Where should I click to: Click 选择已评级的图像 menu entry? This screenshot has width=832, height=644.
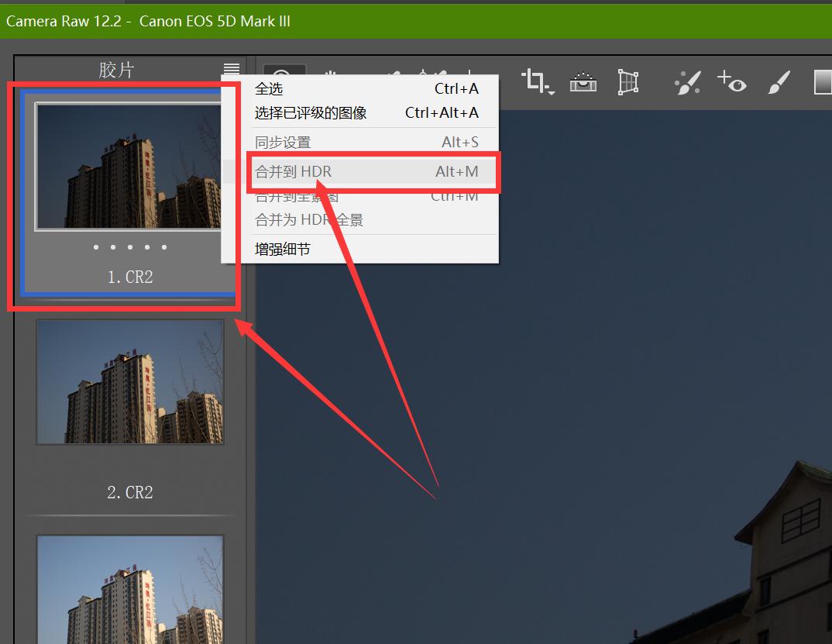click(311, 113)
